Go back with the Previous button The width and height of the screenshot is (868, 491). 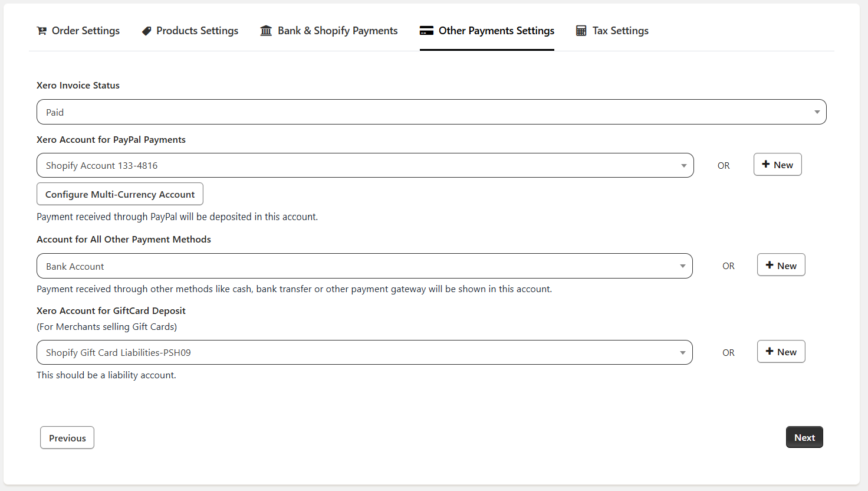67,438
